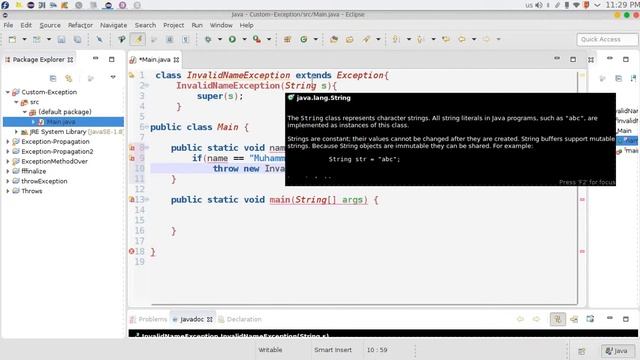This screenshot has height=360, width=640.
Task: Expand the throwException project
Action: 8,181
